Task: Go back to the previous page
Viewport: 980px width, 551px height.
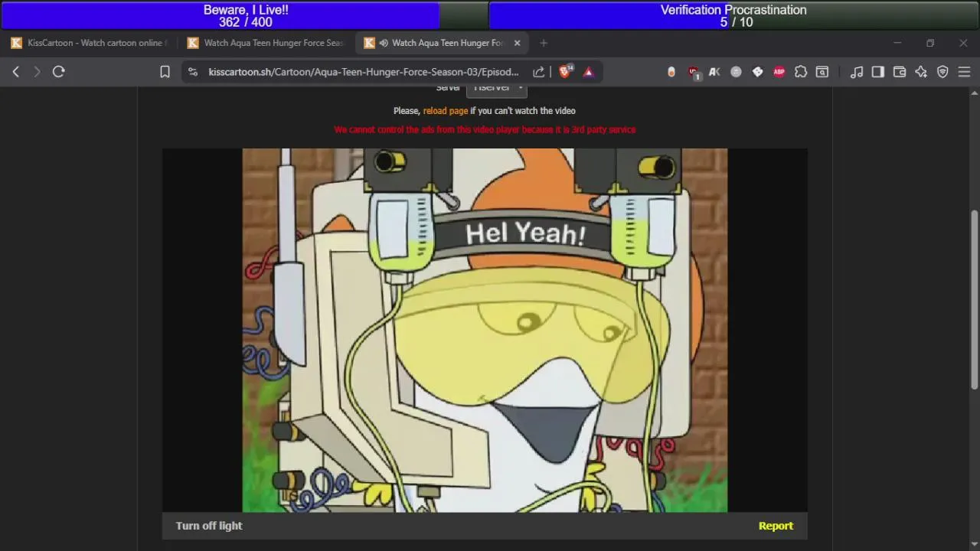Action: (15, 72)
